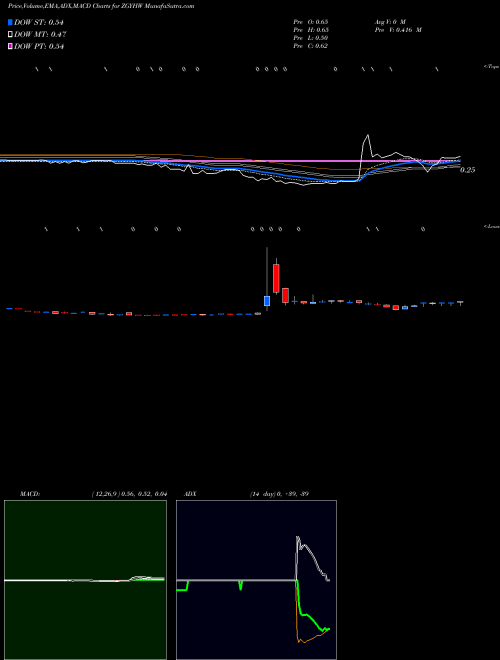The height and width of the screenshot is (660, 500).
Task: Click the chart title for ZGYHW MunafaSutra.com
Action: [101, 7]
